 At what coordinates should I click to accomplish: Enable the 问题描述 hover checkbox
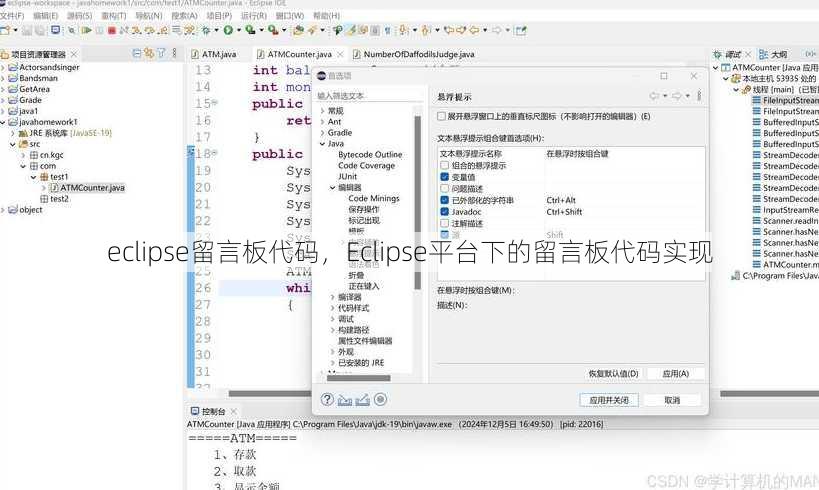[444, 189]
